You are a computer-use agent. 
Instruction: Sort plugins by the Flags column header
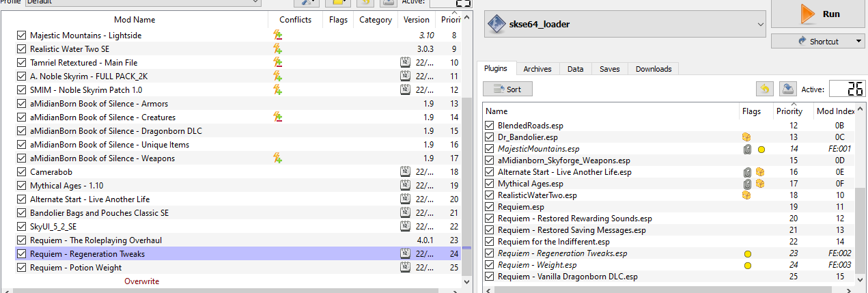[756, 111]
